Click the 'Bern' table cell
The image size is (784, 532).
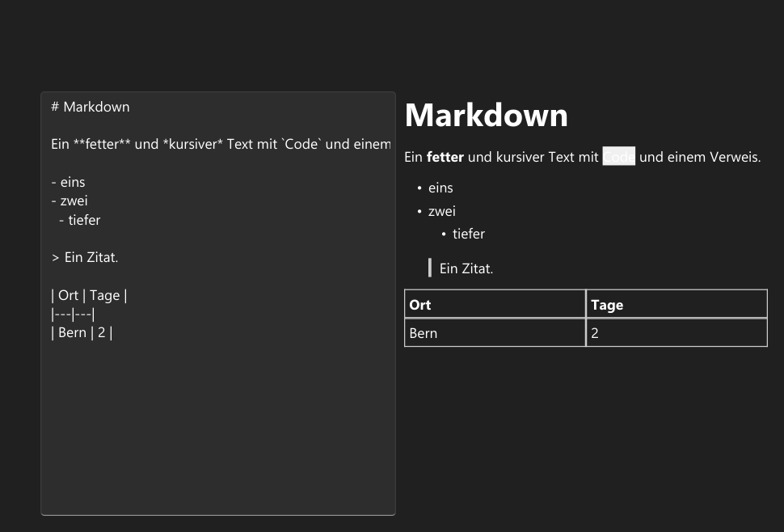[x=495, y=332]
